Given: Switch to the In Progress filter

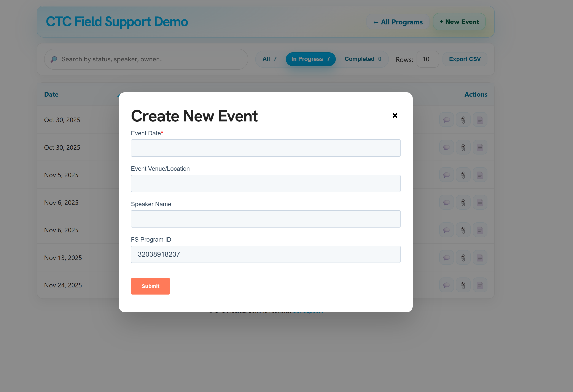Looking at the screenshot, I should 310,59.
